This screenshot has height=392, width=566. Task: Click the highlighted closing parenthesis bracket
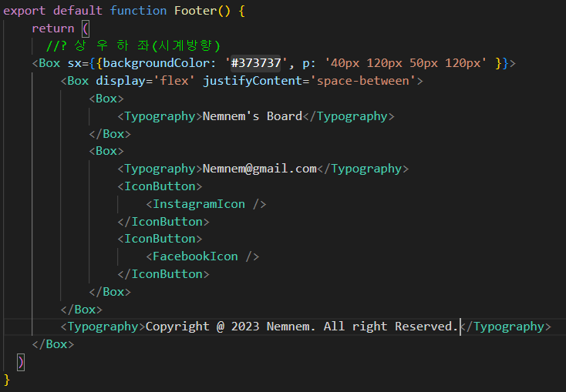click(x=21, y=362)
